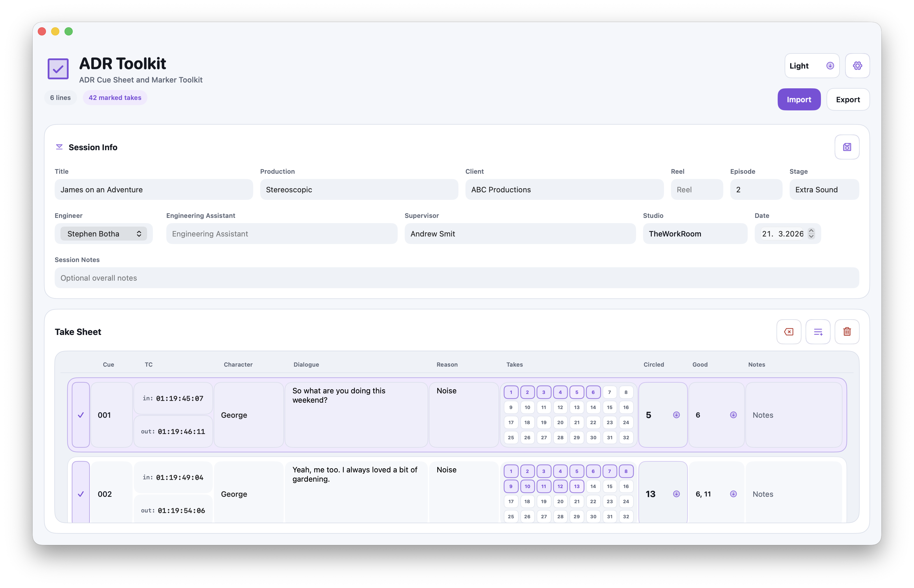
Task: Uncheck the selection checkbox on cue 001
Action: [x=81, y=415]
